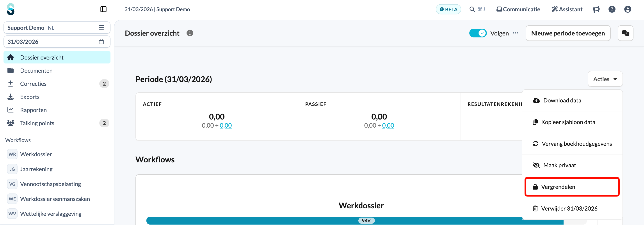Screen dimensions: 644x225
Task: Collapse the sidebar with the panel icon
Action: pyautogui.click(x=103, y=9)
